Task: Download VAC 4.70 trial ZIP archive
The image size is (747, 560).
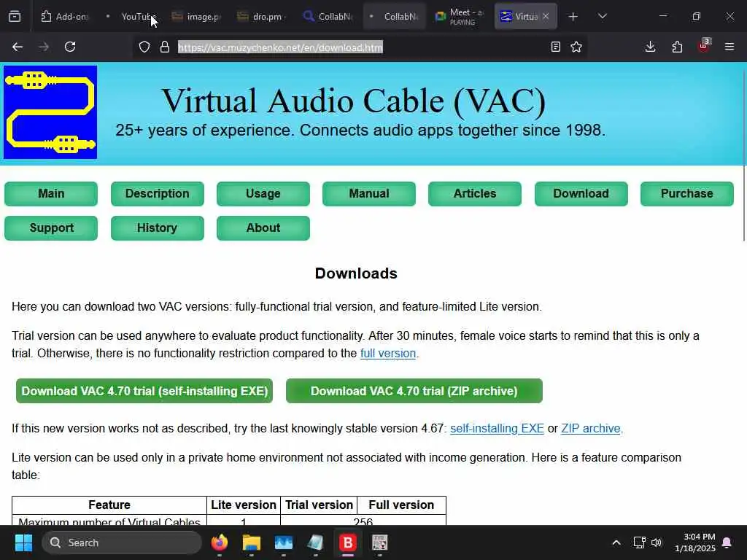Action: 414,391
